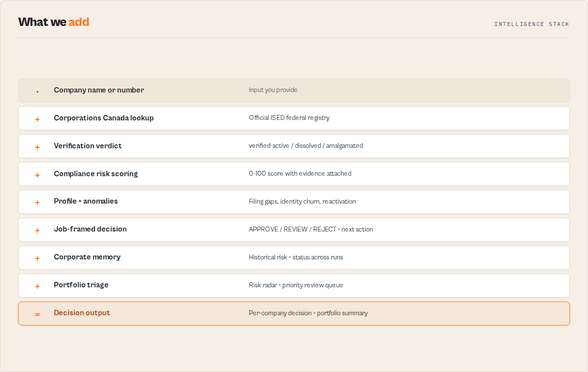Click the 'INTELLIGENCE STACK' label
The height and width of the screenshot is (372, 588).
point(532,24)
